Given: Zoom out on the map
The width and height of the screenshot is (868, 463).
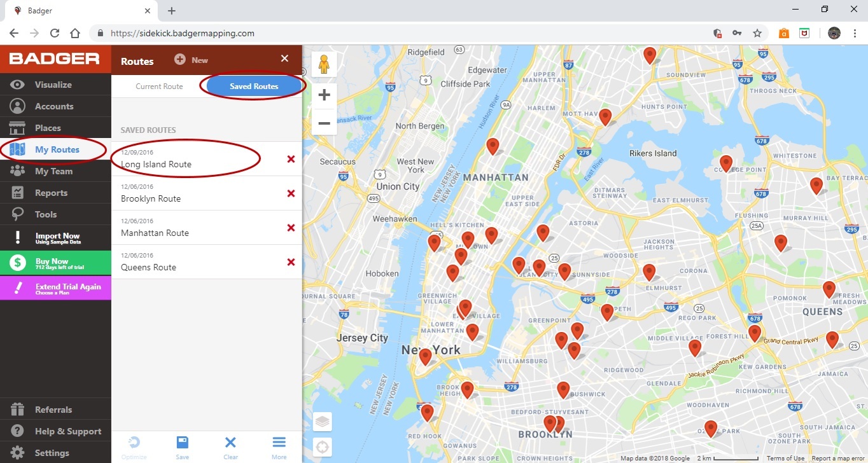Looking at the screenshot, I should click(x=324, y=122).
